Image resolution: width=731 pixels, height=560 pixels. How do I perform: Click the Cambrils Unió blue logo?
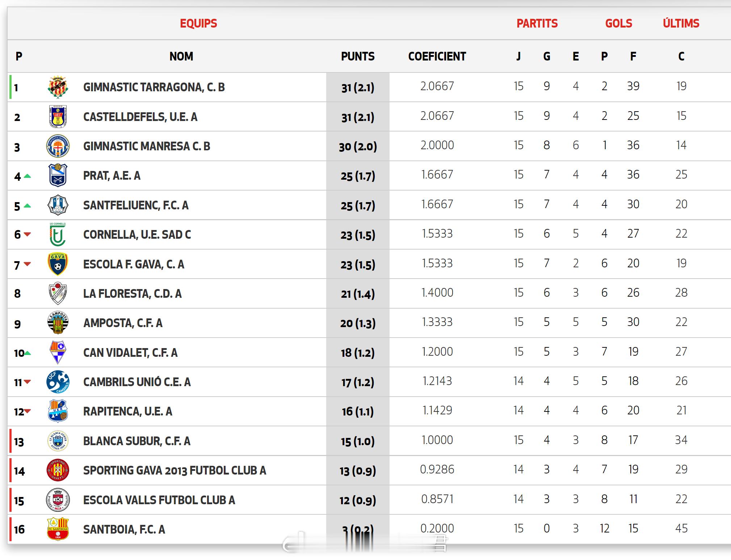click(x=58, y=382)
